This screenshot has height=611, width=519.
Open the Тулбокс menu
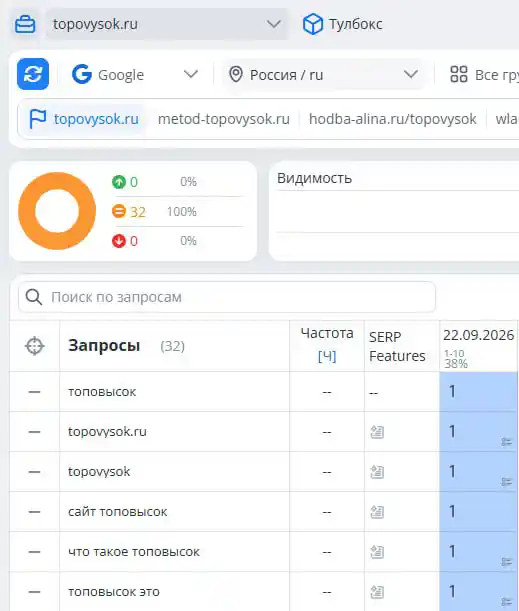[x=342, y=24]
